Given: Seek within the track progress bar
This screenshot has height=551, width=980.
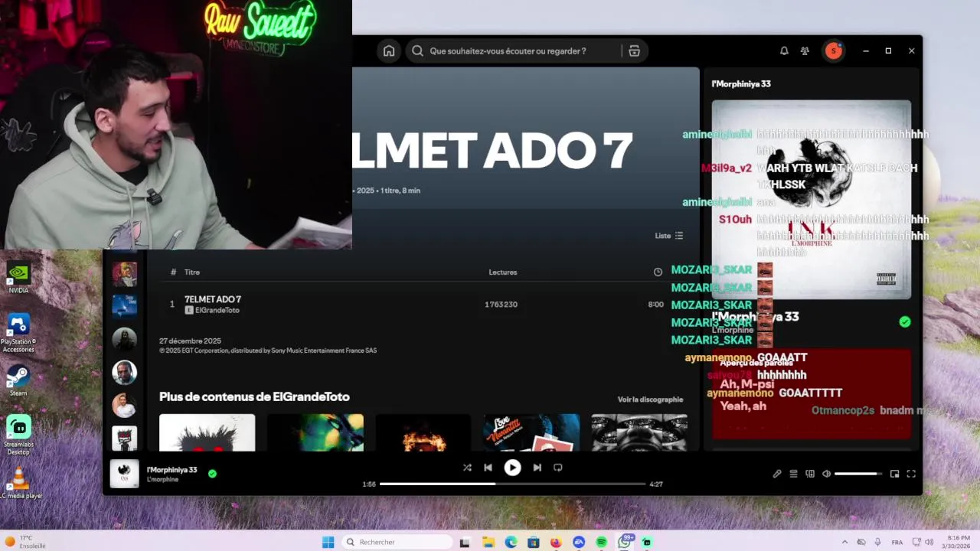Looking at the screenshot, I should click(x=512, y=484).
